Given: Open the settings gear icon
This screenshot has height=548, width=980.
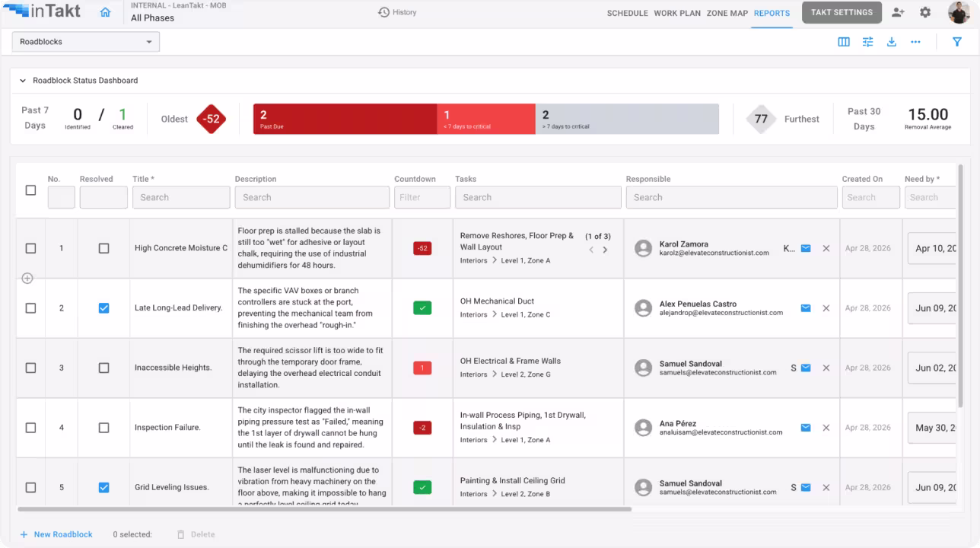Looking at the screenshot, I should pyautogui.click(x=925, y=12).
